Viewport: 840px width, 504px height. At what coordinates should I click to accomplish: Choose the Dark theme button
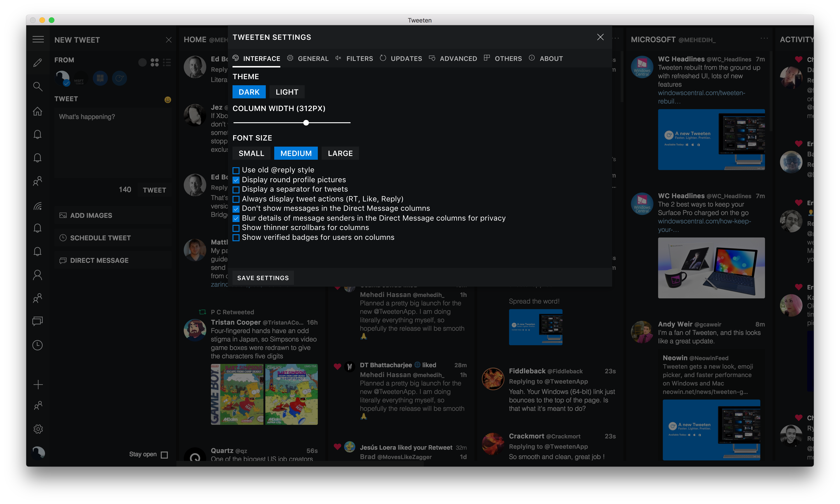(x=249, y=92)
